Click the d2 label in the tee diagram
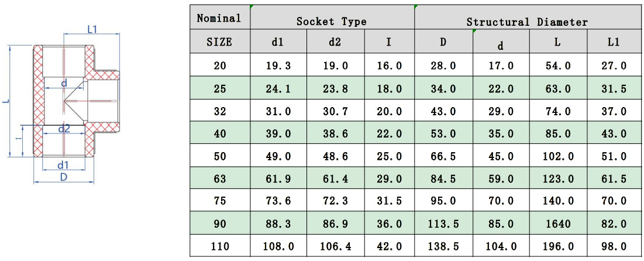644x261 pixels. pyautogui.click(x=63, y=129)
